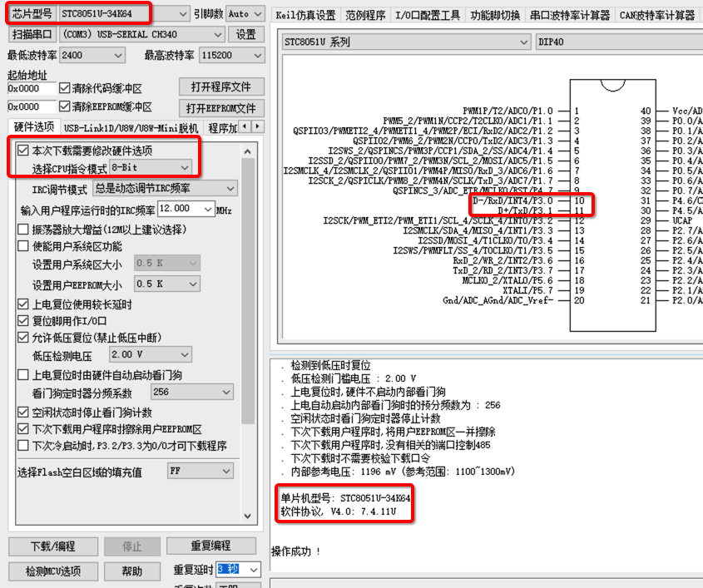Click the 操作成功 status text
This screenshot has height=588, width=703.
point(296,551)
